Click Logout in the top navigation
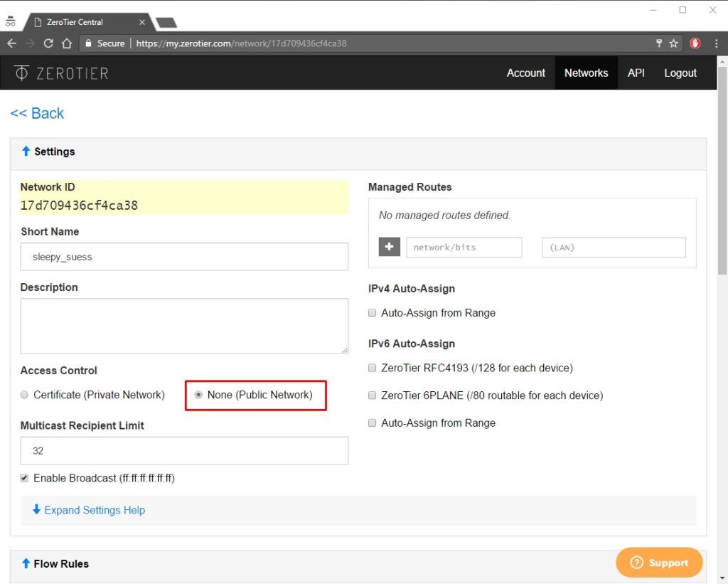The width and height of the screenshot is (728, 584). click(680, 73)
